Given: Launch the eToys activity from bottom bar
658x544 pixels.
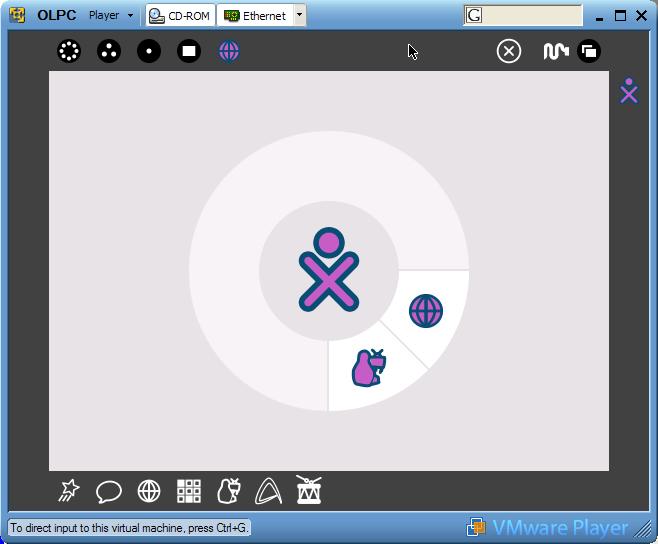Looking at the screenshot, I should click(229, 490).
